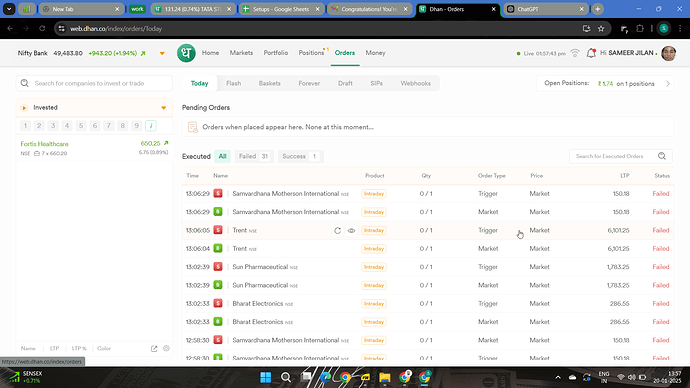Screen dimensions: 690x388
Task: Expand the Invested watchlist dropdown
Action: click(x=164, y=108)
